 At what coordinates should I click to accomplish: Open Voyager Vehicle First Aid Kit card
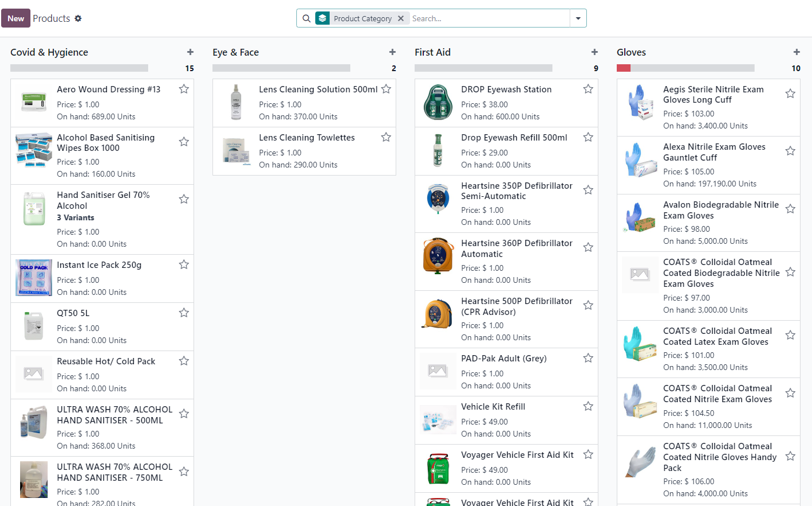506,468
